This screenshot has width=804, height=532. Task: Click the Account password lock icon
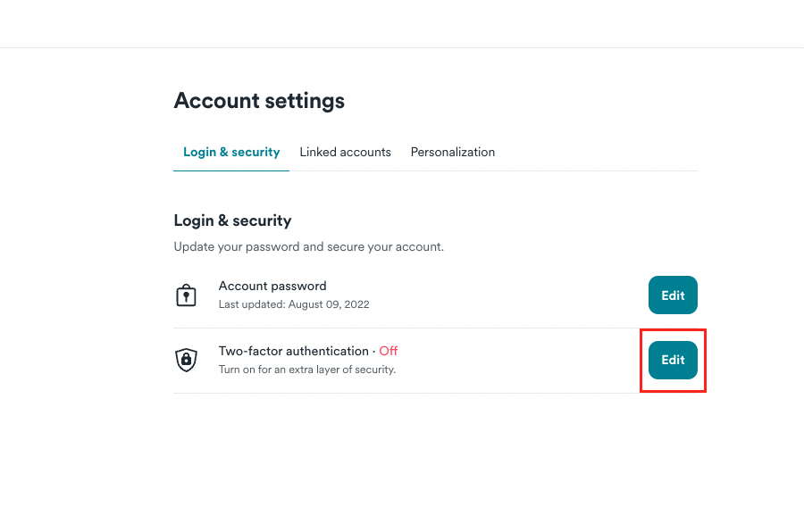(x=186, y=295)
